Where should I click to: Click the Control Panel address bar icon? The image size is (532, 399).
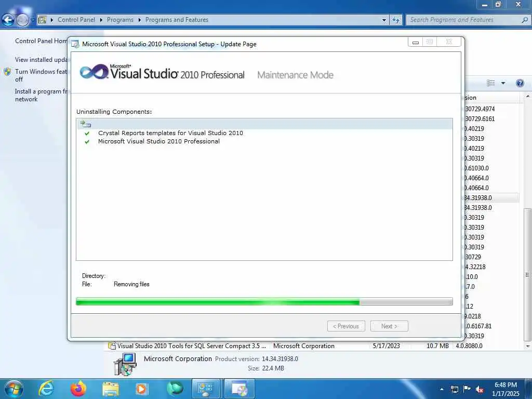pos(42,20)
